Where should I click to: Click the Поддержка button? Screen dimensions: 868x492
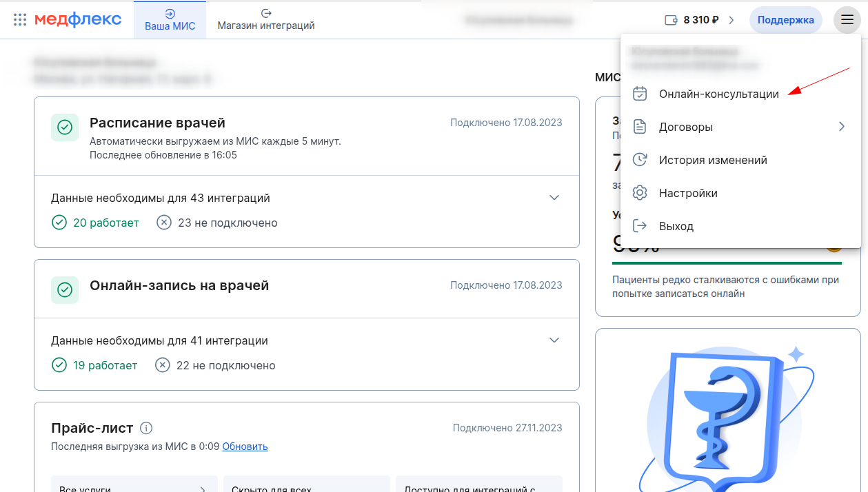tap(785, 20)
